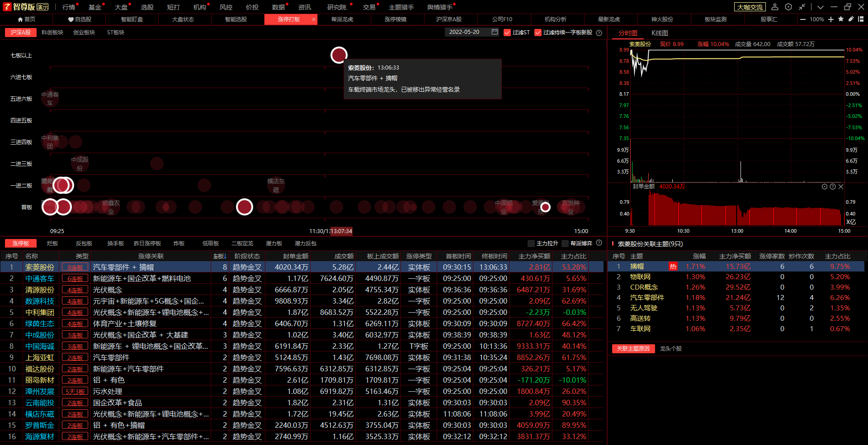Open the hexagon settings icon in title bar
The image size is (868, 445).
click(788, 7)
